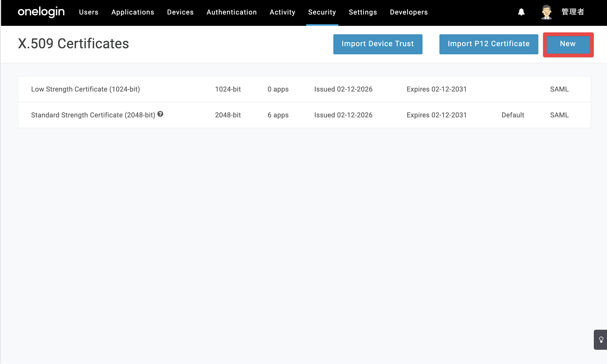Open the Settings navigation item
This screenshot has height=364, width=607.
[x=363, y=12]
